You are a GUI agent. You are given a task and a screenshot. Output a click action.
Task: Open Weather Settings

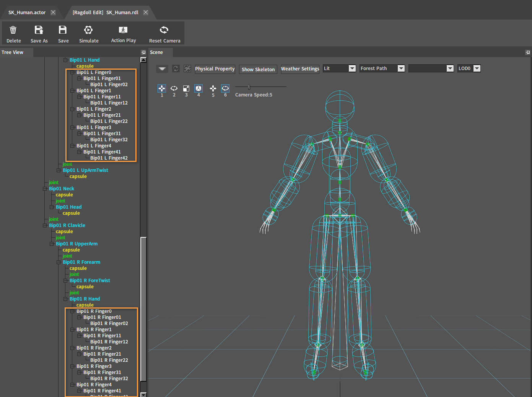300,69
